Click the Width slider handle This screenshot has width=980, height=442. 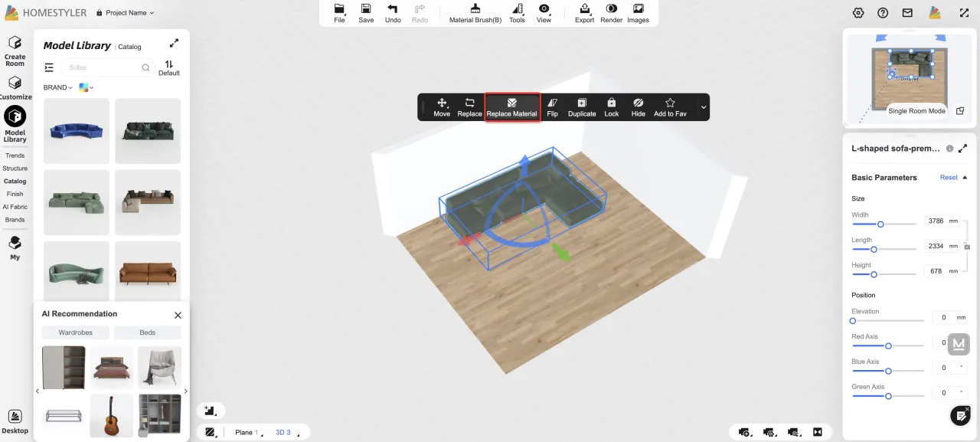[880, 224]
